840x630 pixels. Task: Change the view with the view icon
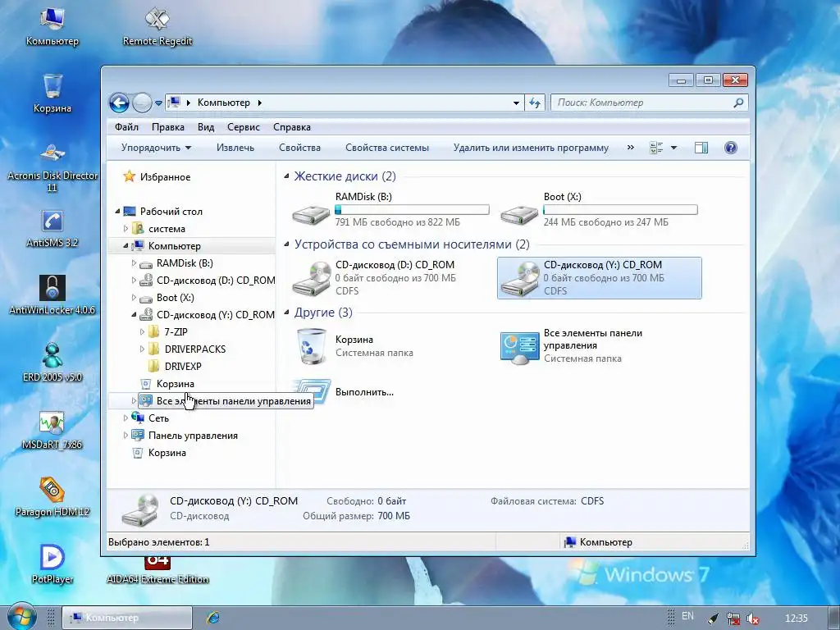pos(656,148)
